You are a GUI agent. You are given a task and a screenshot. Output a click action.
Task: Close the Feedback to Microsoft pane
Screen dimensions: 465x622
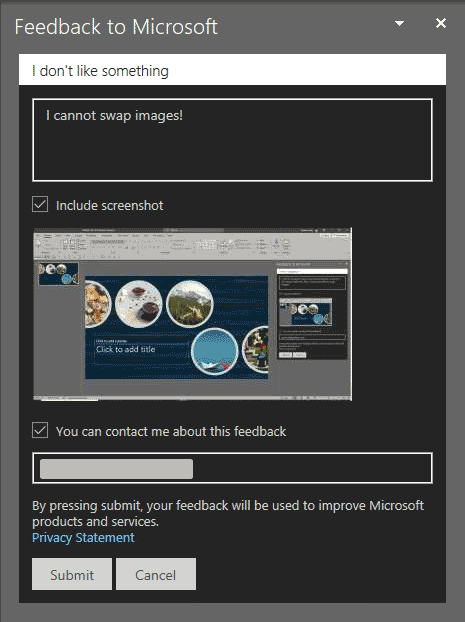(x=441, y=23)
